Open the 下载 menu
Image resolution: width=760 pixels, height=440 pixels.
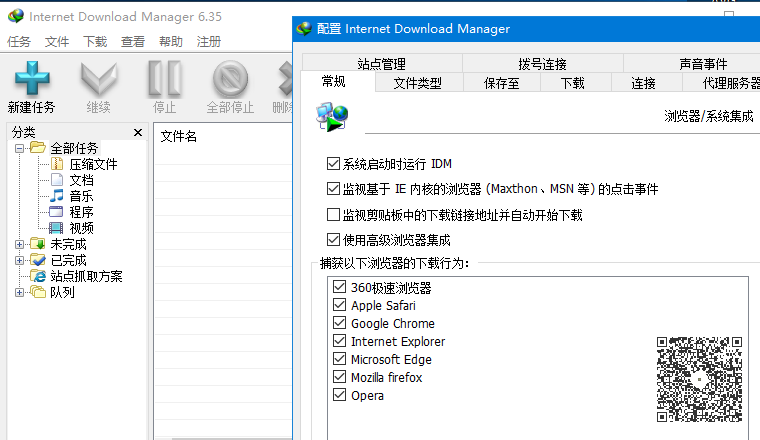click(x=95, y=42)
